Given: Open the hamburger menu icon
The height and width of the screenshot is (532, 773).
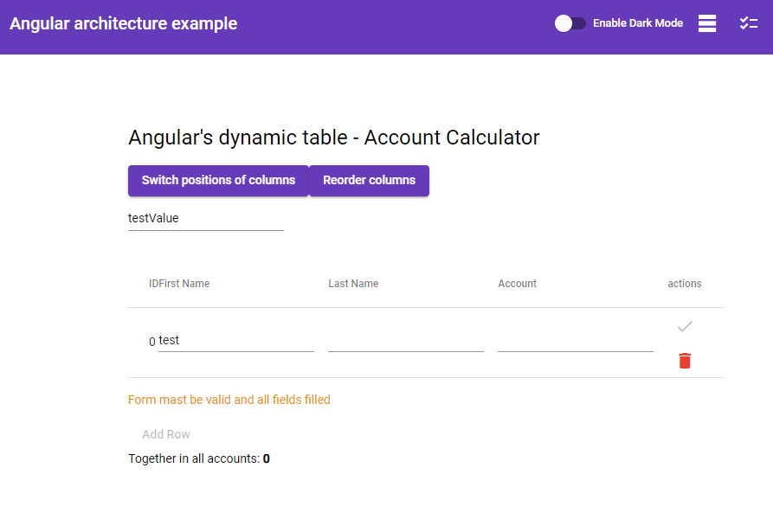Looking at the screenshot, I should (707, 23).
